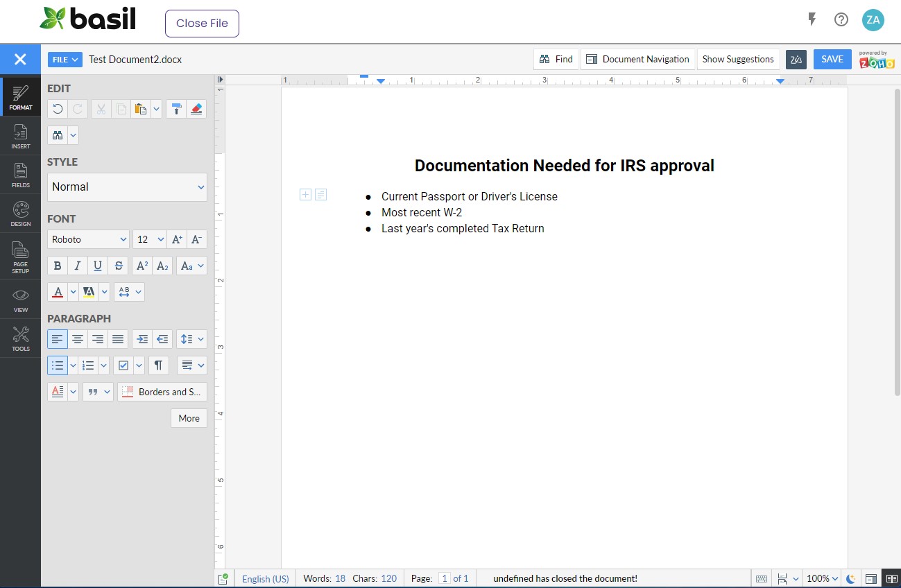
Task: Click the font color red A swatch
Action: (58, 292)
